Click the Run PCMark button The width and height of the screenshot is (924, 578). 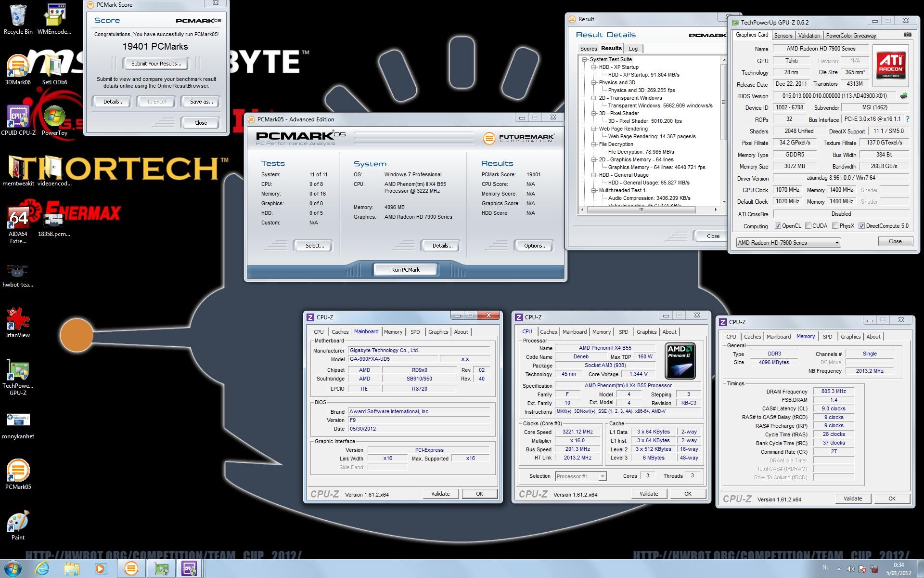pos(405,270)
